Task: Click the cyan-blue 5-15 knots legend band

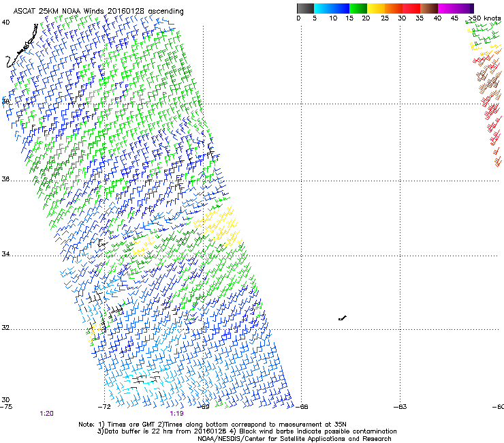Action: (x=332, y=8)
